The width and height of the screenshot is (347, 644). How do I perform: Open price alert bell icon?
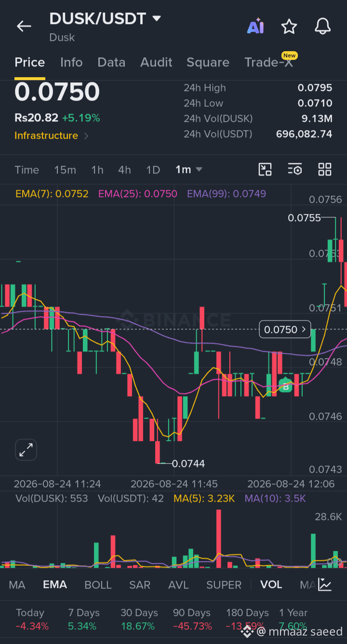click(x=323, y=26)
